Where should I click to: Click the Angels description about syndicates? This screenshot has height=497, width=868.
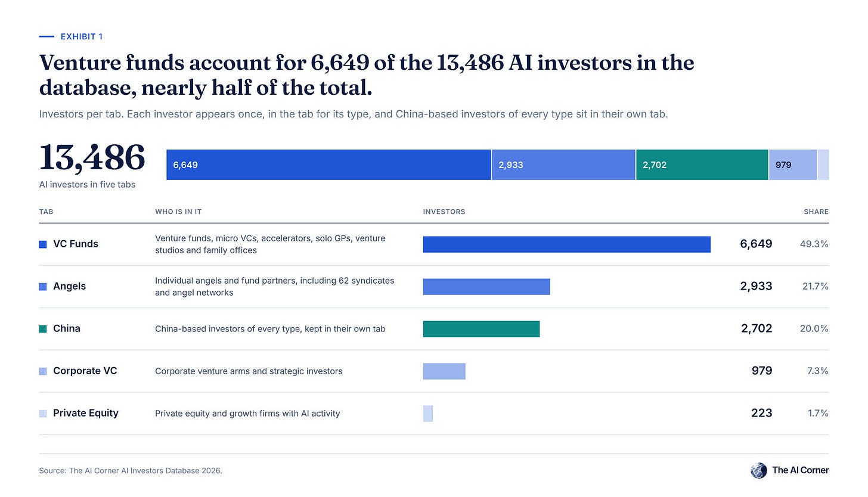tap(275, 287)
